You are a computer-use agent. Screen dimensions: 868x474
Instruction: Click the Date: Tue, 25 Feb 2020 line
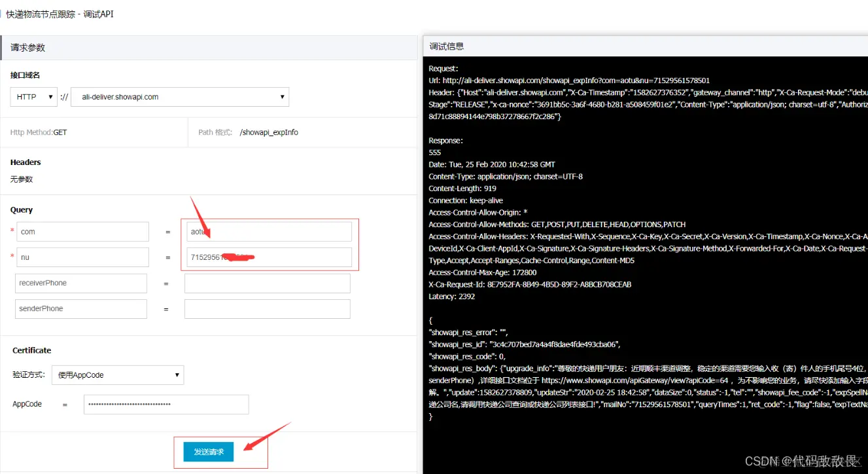[x=492, y=164]
